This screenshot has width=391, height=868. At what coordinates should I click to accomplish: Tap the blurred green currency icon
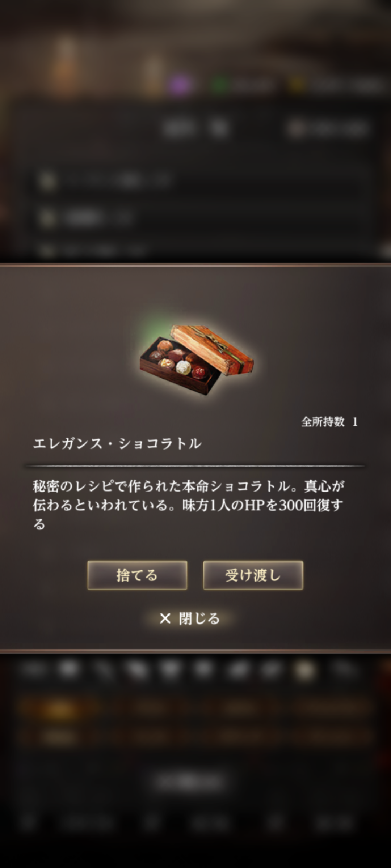point(219,85)
